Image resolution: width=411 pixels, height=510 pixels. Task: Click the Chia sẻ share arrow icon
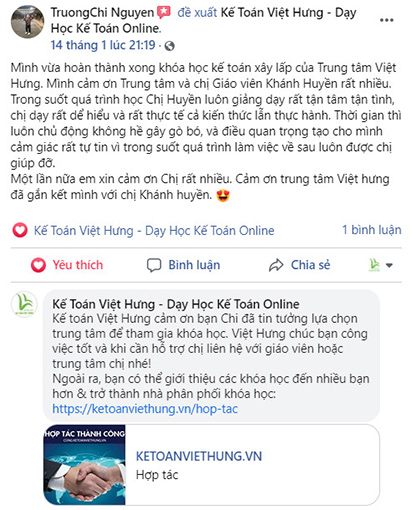click(276, 265)
